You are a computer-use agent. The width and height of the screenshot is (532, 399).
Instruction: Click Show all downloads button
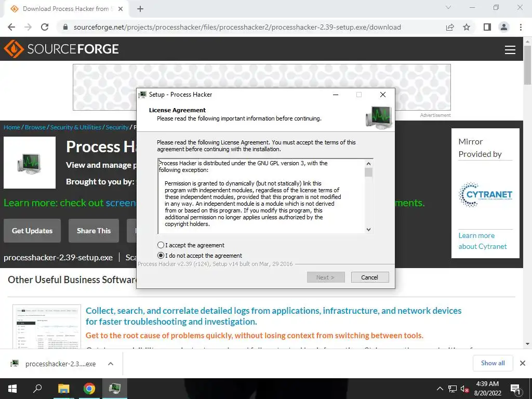point(493,363)
